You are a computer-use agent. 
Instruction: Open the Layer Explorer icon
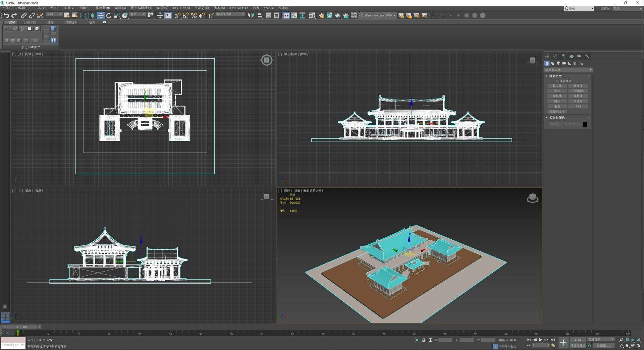coord(277,15)
